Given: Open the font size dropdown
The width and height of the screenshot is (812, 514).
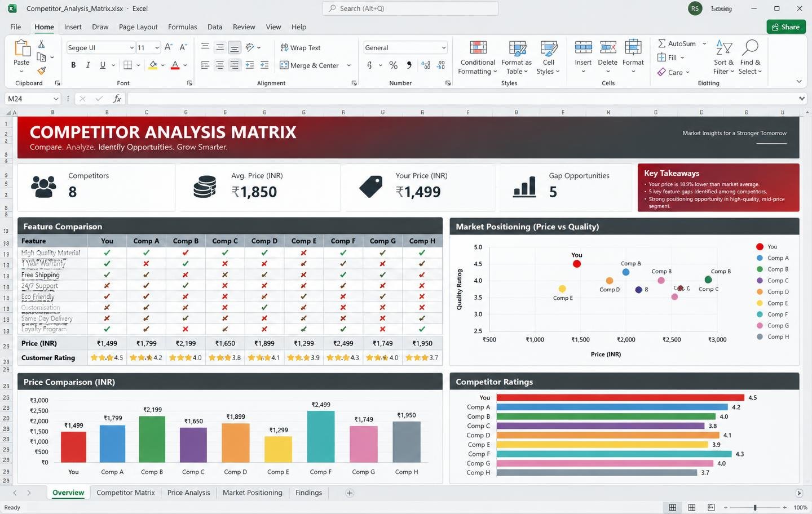Looking at the screenshot, I should [157, 48].
